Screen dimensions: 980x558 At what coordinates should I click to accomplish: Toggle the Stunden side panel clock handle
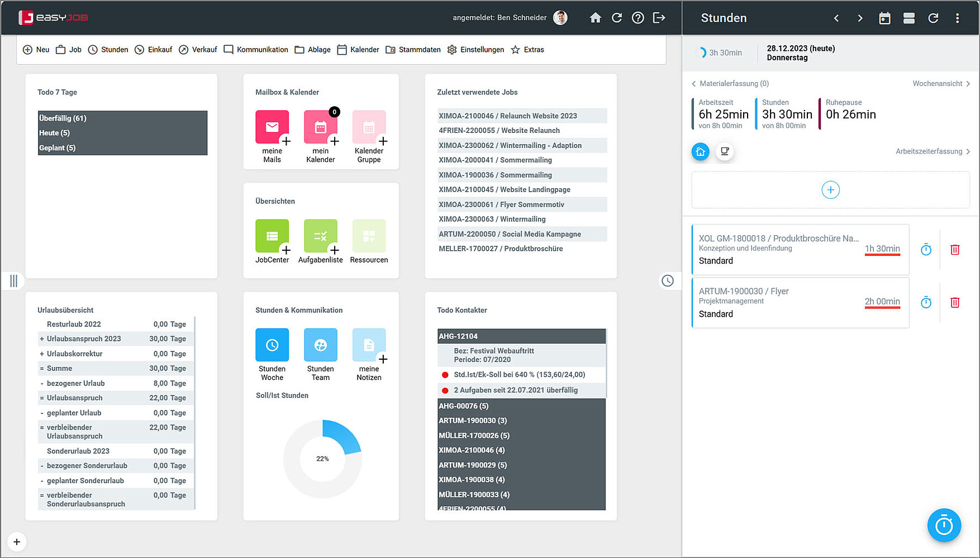[668, 281]
